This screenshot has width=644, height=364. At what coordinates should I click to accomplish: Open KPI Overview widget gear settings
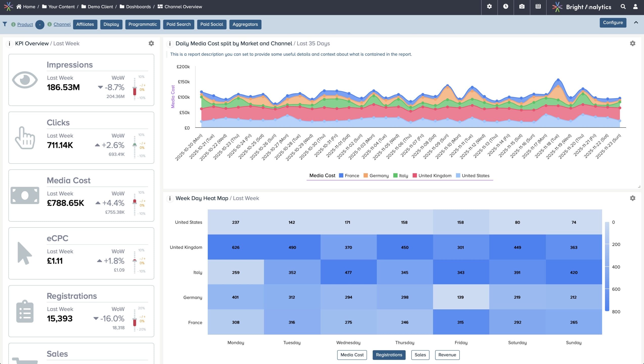(x=151, y=43)
